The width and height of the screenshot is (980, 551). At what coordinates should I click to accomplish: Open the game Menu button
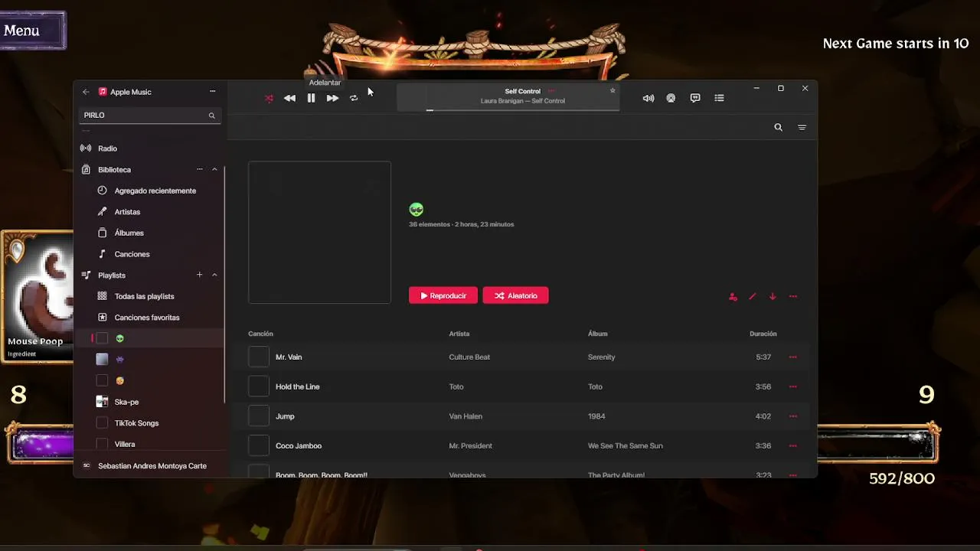[x=32, y=31]
